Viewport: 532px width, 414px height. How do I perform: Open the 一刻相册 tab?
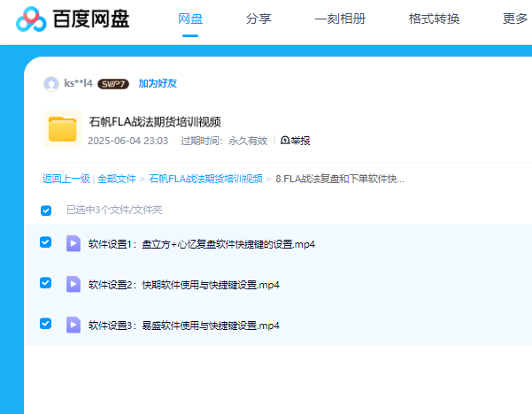point(340,19)
